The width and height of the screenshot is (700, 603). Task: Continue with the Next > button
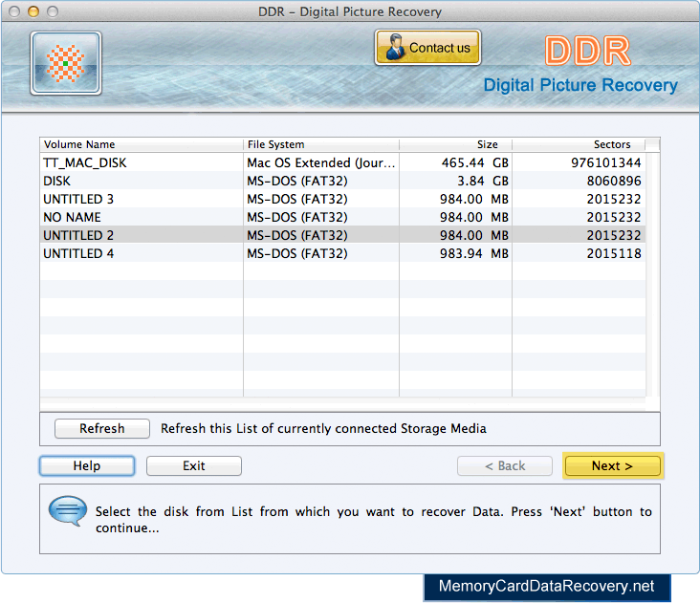(x=612, y=465)
